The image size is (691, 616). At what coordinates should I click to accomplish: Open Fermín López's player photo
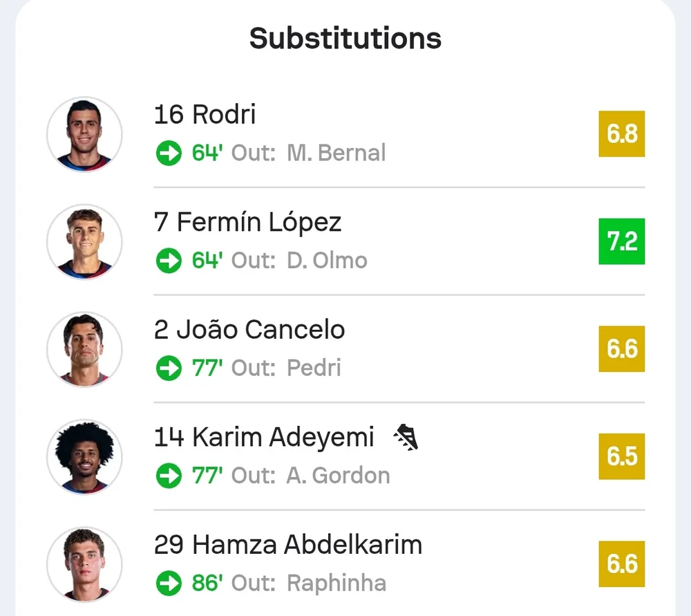(84, 242)
